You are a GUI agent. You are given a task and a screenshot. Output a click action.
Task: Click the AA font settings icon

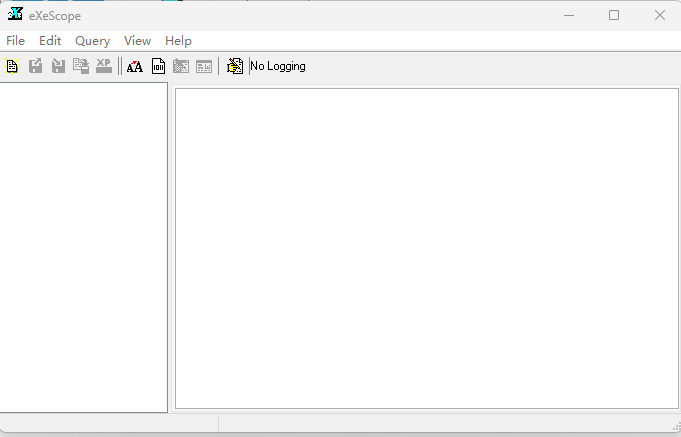(135, 66)
